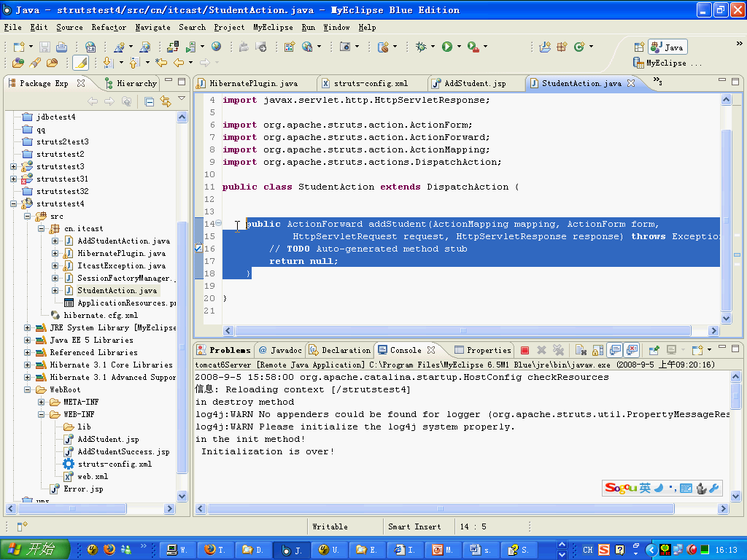Image resolution: width=747 pixels, height=560 pixels.
Task: Toggle Console Scroll Lock
Action: [x=598, y=351]
